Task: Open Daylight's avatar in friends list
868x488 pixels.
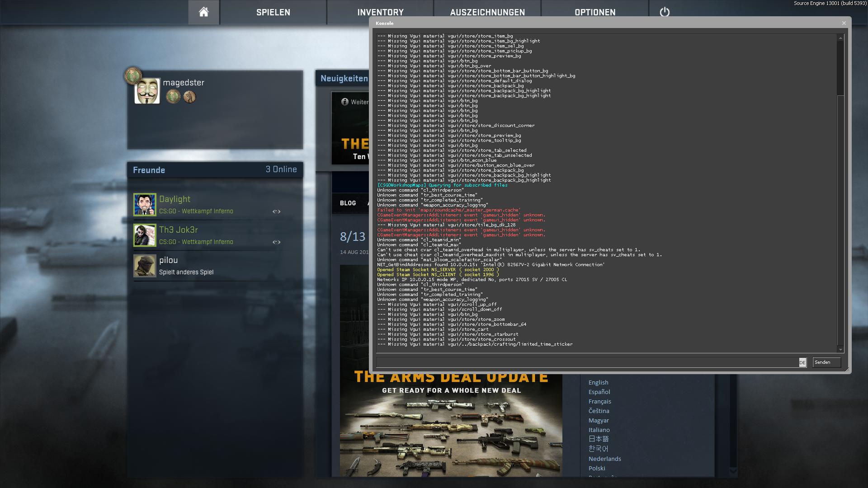Action: point(145,205)
